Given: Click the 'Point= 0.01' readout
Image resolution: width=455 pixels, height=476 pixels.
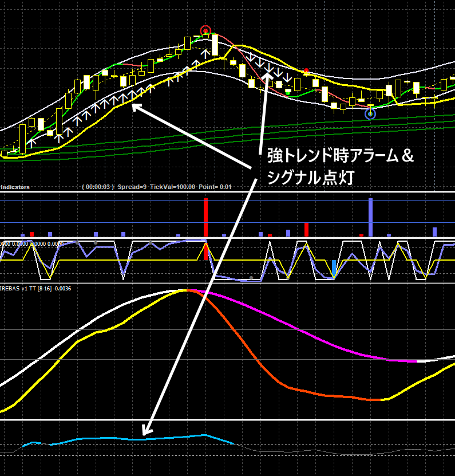Looking at the screenshot, I should 215,187.
